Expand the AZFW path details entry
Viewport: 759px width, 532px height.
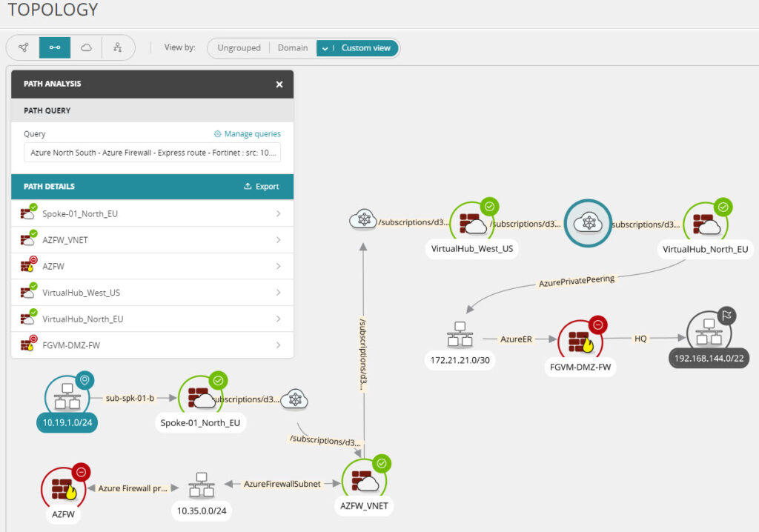(152, 266)
